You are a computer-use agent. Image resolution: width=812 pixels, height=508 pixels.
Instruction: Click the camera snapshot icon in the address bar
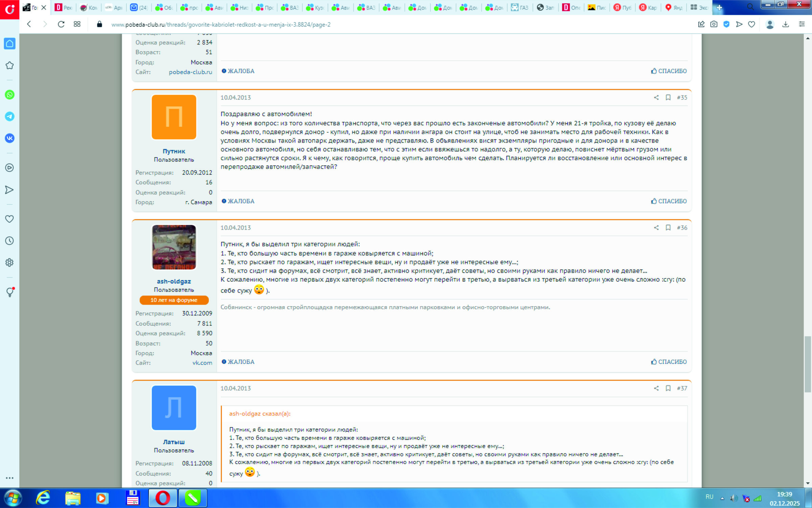coord(714,24)
